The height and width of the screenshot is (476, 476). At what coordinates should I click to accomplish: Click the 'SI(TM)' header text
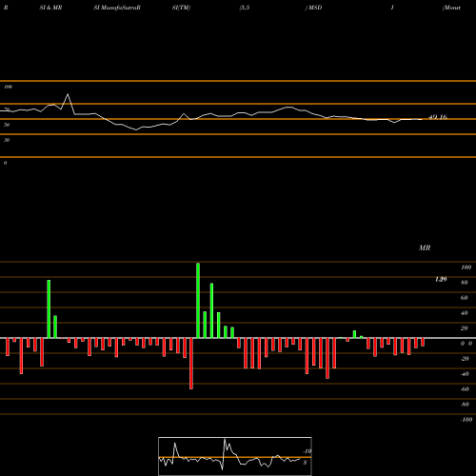point(181,8)
